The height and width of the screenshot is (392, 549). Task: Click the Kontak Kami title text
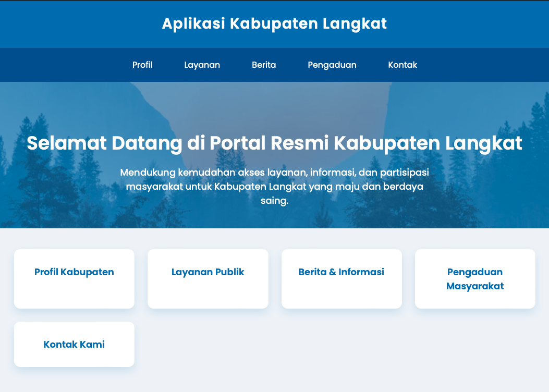[74, 345]
